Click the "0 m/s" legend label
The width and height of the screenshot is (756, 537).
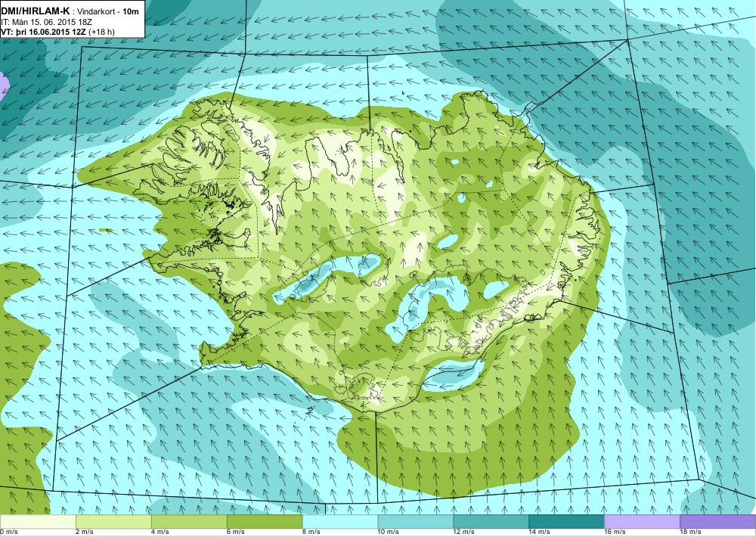9,532
